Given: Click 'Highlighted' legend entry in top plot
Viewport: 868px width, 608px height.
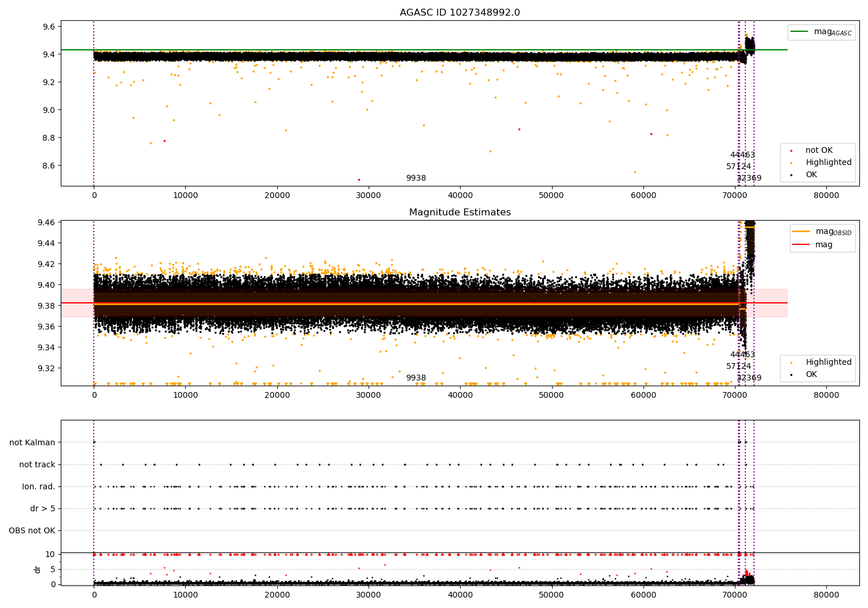Looking at the screenshot, I should point(828,163).
